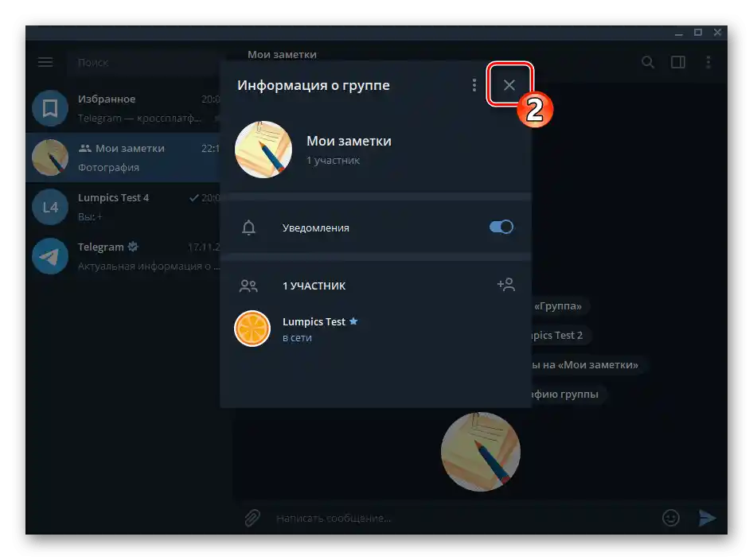The height and width of the screenshot is (560, 753).
Task: Click the participants icon next to 1 УЧАСТНИК
Action: point(249,285)
